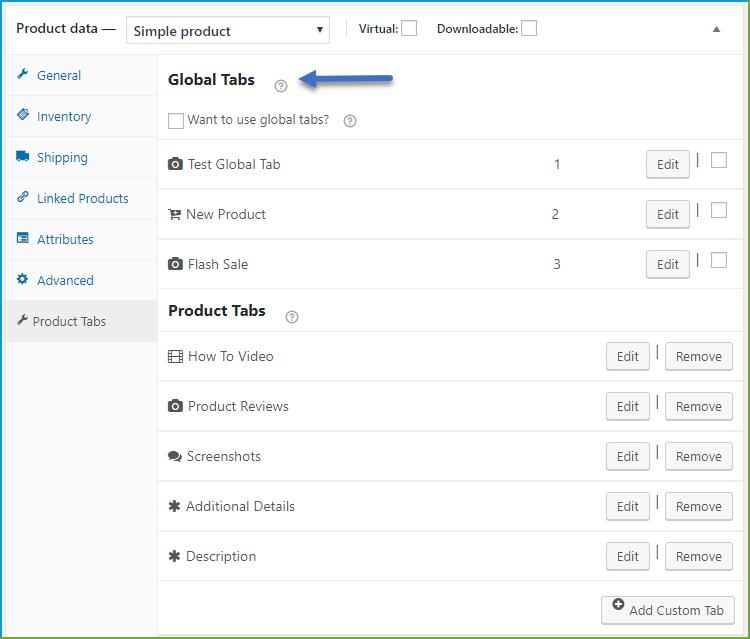Edit the Additional Details tab

628,507
